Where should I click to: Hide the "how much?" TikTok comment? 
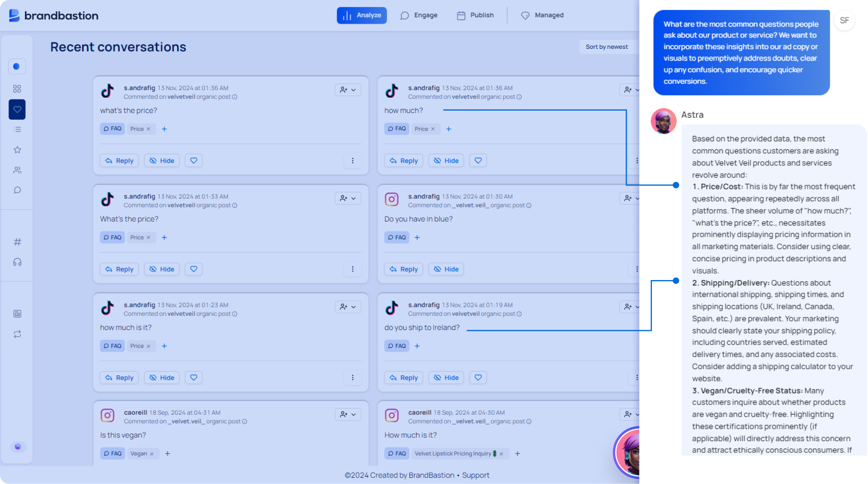click(x=446, y=160)
